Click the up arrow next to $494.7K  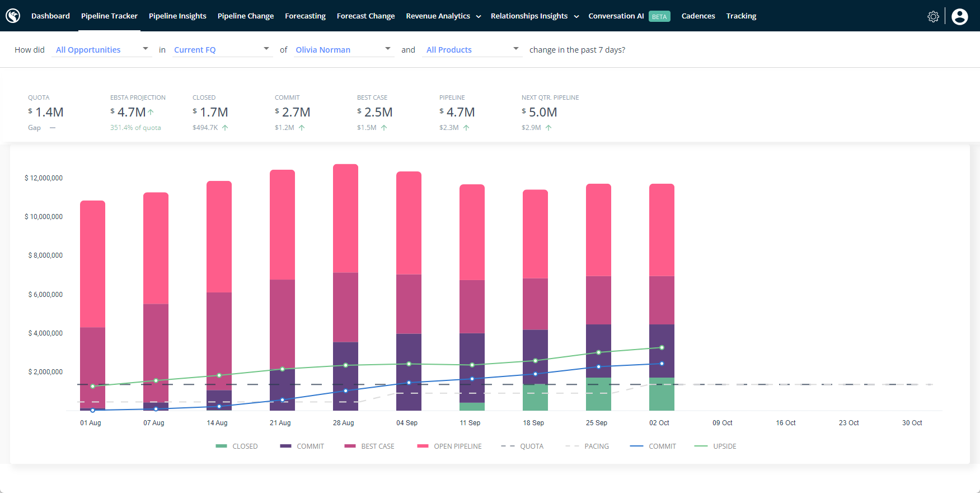pos(225,128)
